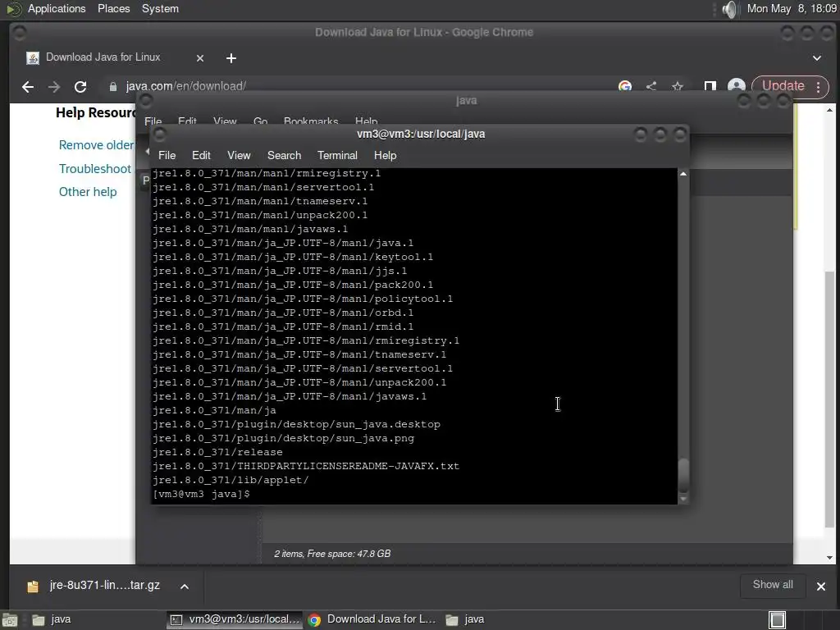Open Terminal File menu
Viewport: 840px width, 630px height.
pyautogui.click(x=167, y=155)
